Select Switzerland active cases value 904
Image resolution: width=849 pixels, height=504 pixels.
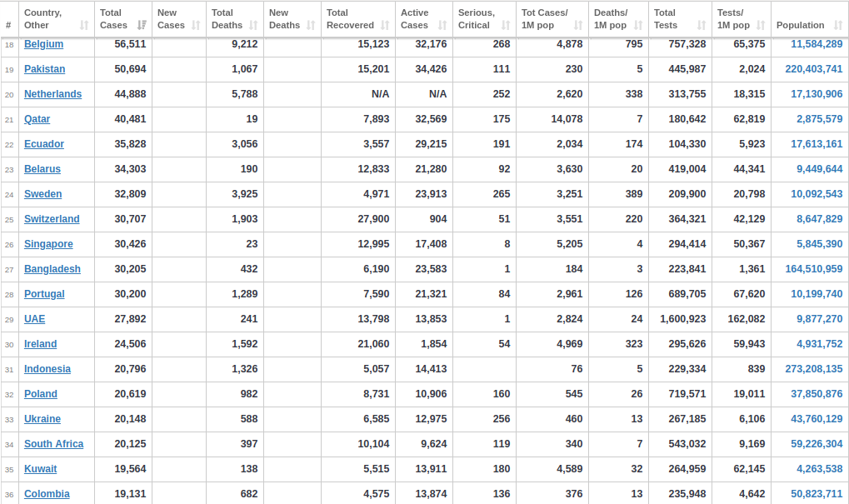[x=438, y=219]
